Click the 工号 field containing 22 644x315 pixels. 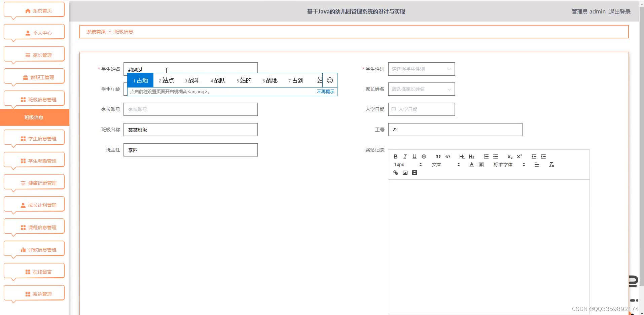coord(455,130)
